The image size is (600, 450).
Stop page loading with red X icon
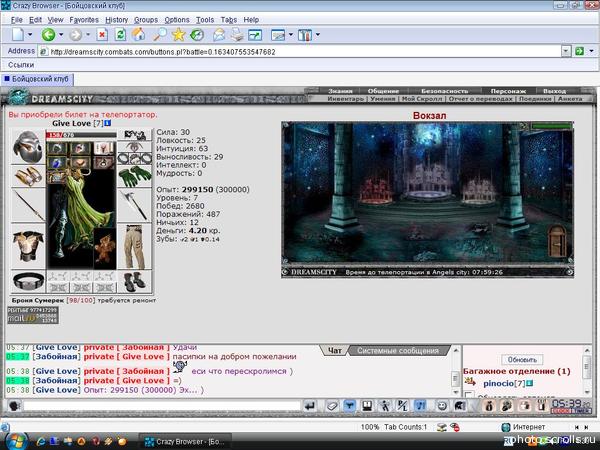(102, 35)
